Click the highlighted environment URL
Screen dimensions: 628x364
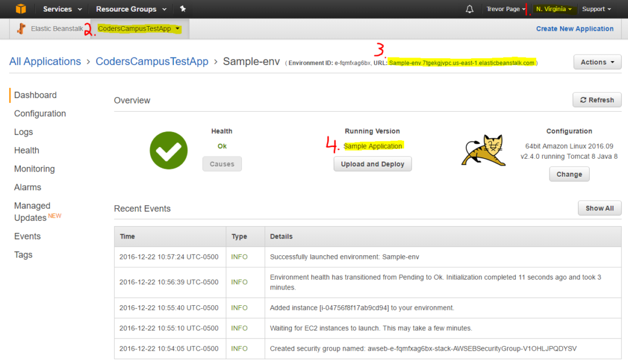(461, 63)
